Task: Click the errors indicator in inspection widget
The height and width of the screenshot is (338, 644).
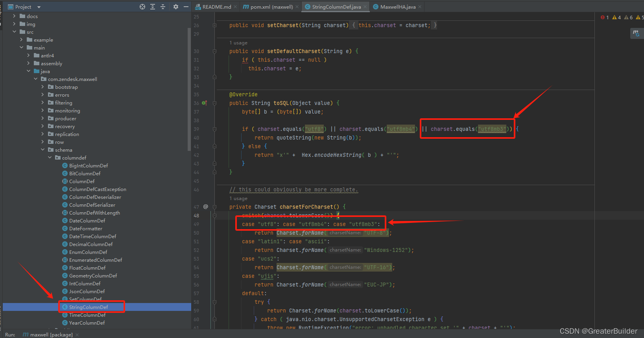Action: click(x=605, y=17)
